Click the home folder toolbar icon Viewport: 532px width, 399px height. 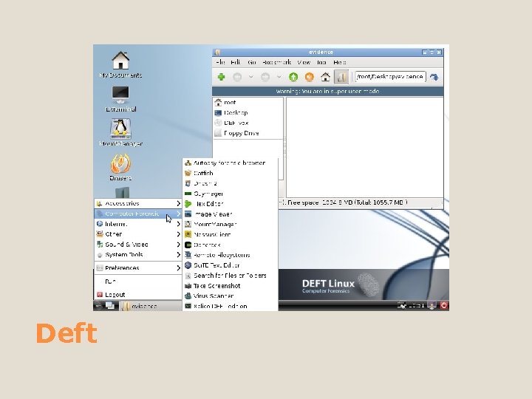click(x=325, y=77)
